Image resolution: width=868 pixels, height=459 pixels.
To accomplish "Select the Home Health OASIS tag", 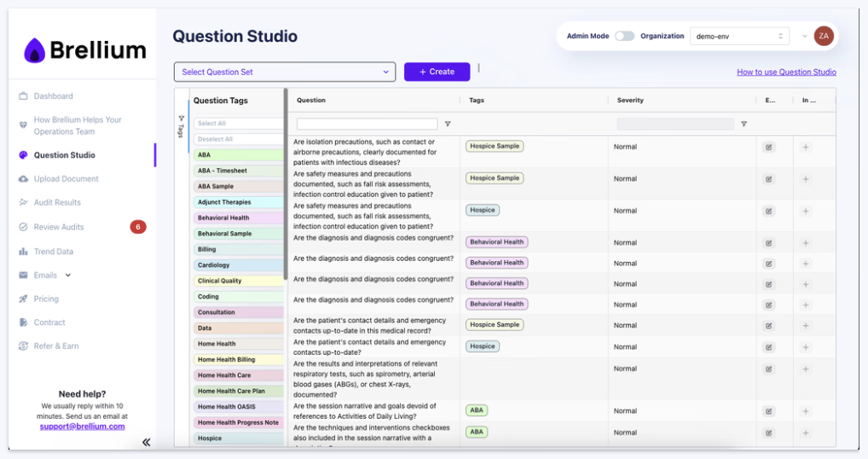I will tap(239, 407).
